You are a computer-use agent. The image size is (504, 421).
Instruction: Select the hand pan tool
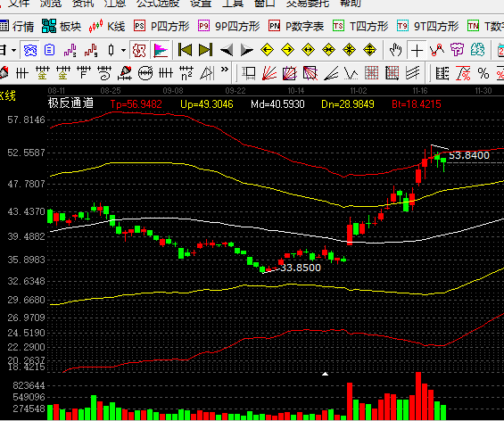click(396, 50)
